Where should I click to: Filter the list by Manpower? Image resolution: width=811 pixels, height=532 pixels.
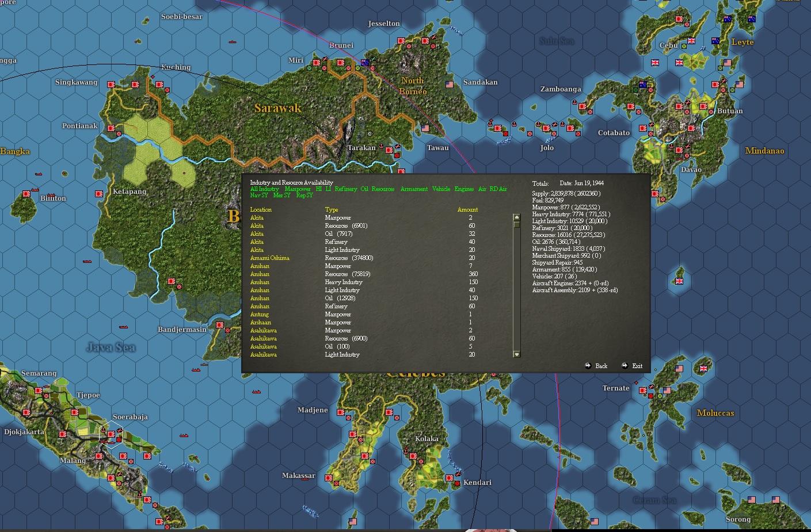[298, 189]
